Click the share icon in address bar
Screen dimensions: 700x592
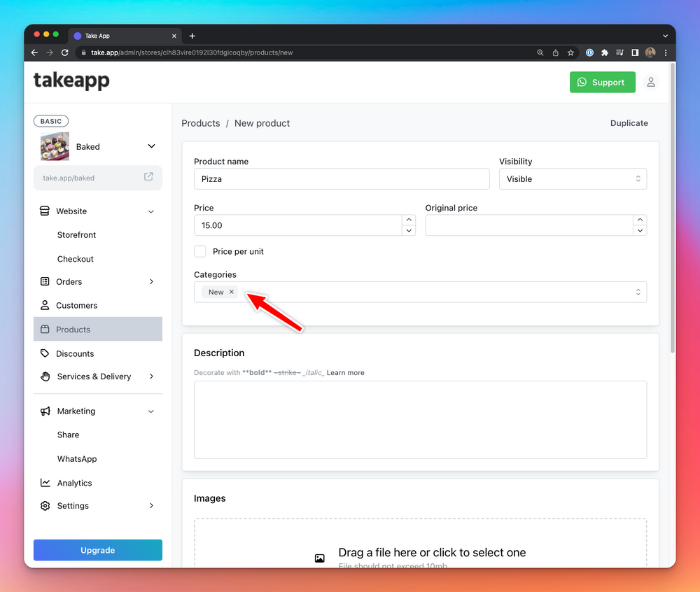555,52
